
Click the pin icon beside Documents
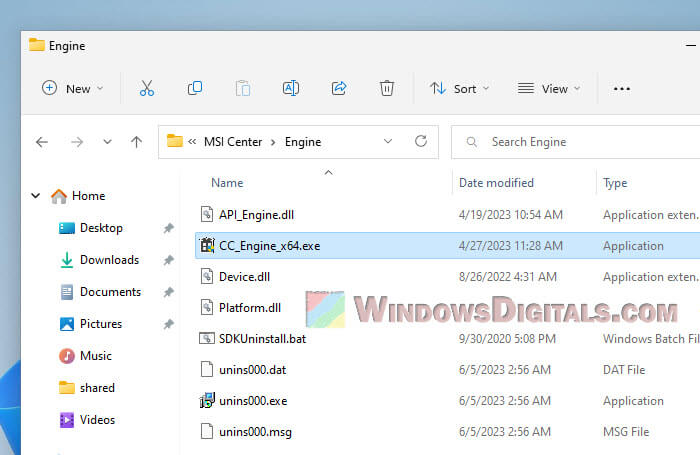click(x=168, y=292)
